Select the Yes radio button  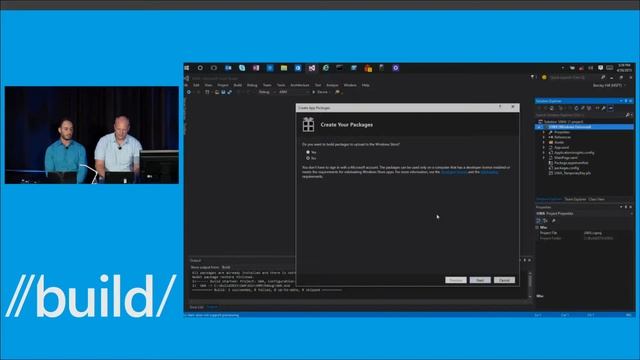point(308,152)
